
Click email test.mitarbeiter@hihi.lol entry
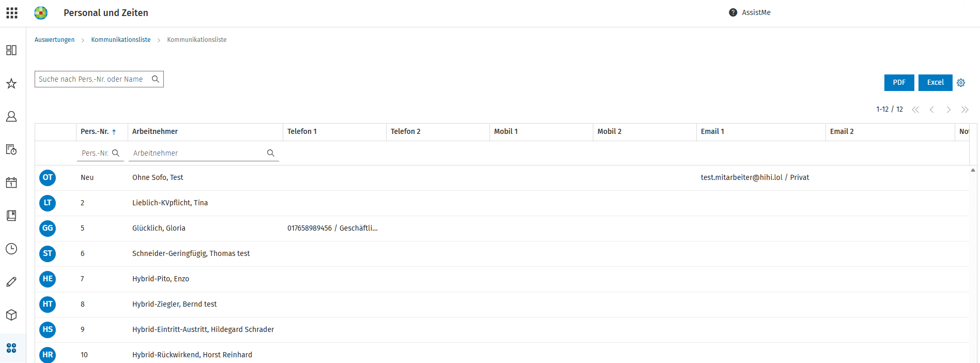coord(755,178)
